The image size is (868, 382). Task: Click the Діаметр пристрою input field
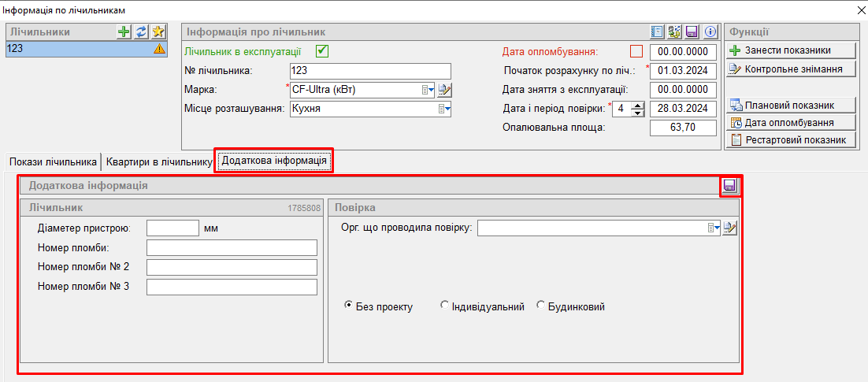click(172, 228)
